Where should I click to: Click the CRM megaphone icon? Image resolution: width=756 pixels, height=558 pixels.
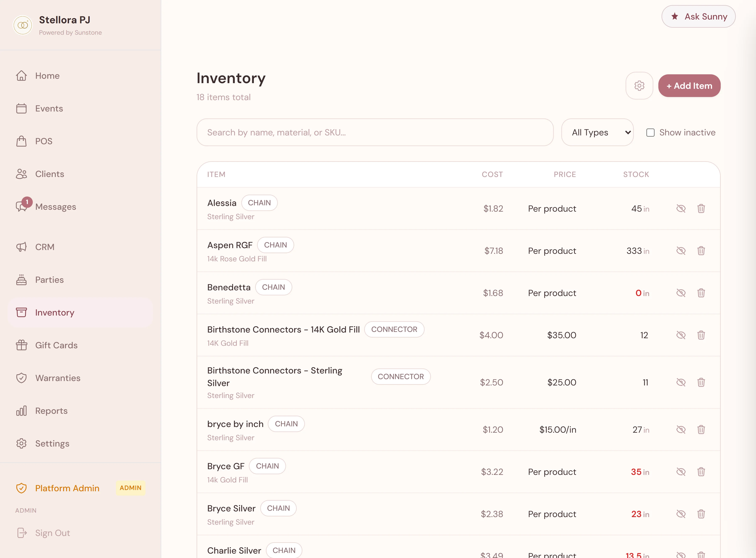pyautogui.click(x=22, y=247)
